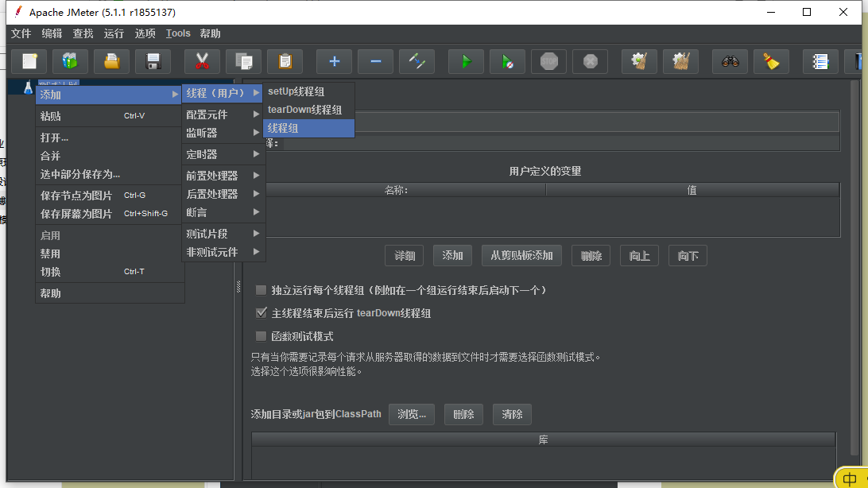Click the 清除 classpath button
This screenshot has width=868, height=488.
pos(512,414)
